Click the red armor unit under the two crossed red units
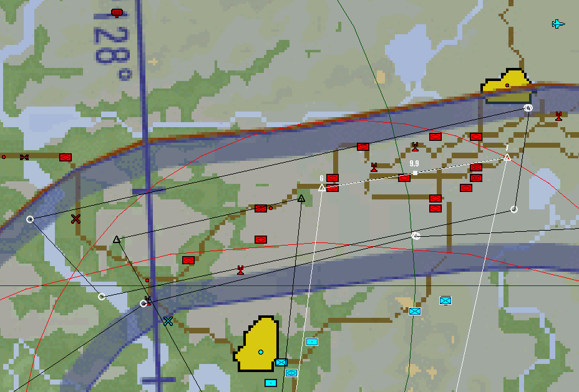Image resolution: width=579 pixels, height=392 pixels. coord(466,188)
